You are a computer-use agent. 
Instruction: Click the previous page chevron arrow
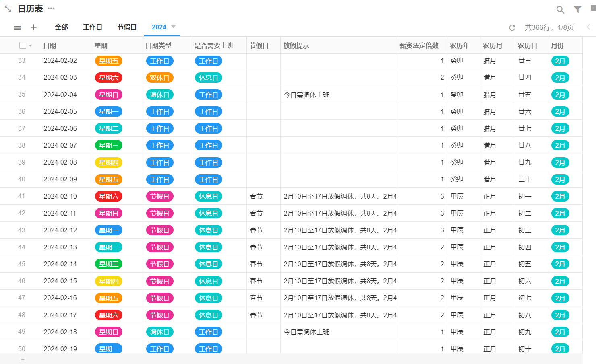point(588,27)
